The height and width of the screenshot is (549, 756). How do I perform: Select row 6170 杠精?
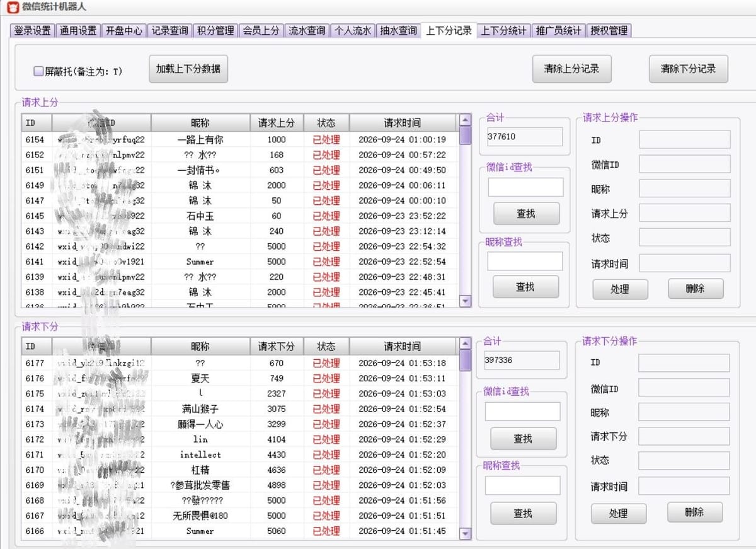tap(239, 470)
